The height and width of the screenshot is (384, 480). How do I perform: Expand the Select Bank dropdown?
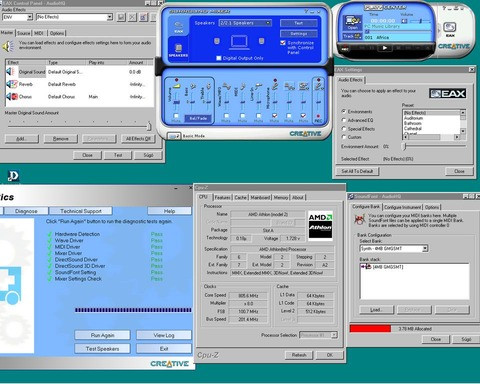tap(394, 248)
